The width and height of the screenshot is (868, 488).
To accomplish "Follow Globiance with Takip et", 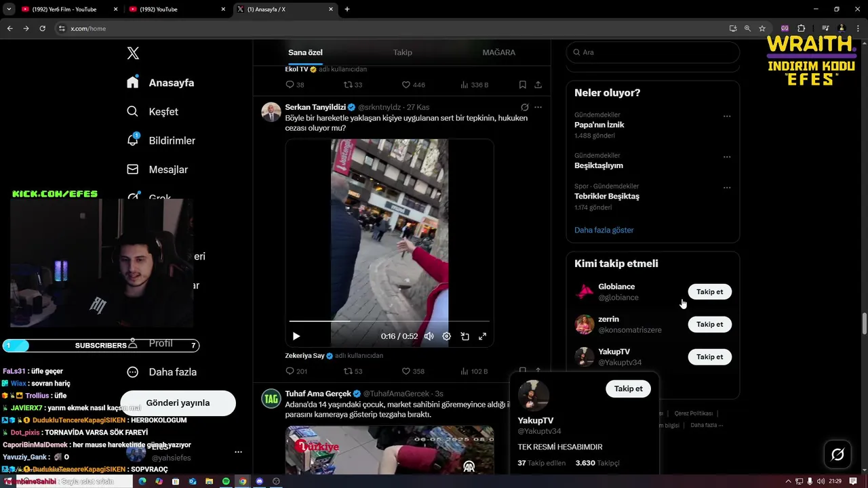I will pos(709,292).
